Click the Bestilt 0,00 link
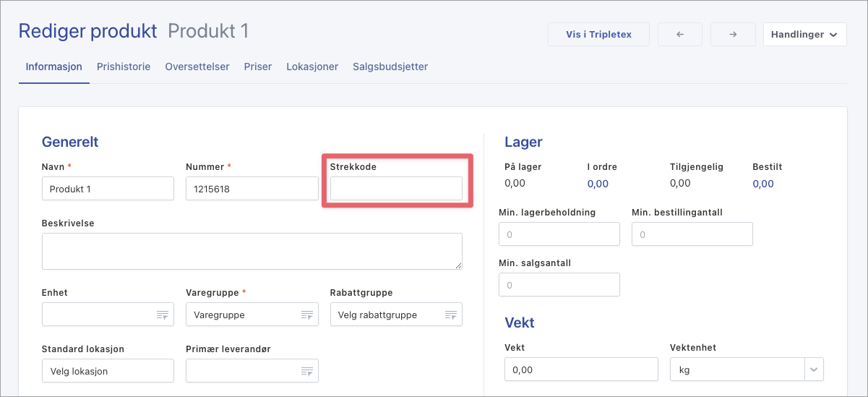Image resolution: width=868 pixels, height=397 pixels. tap(763, 184)
